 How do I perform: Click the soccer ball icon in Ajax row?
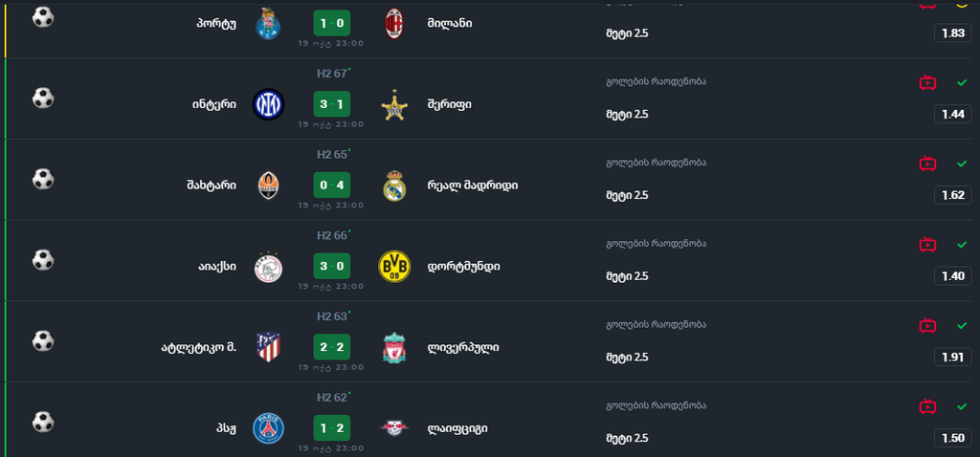[x=43, y=260]
